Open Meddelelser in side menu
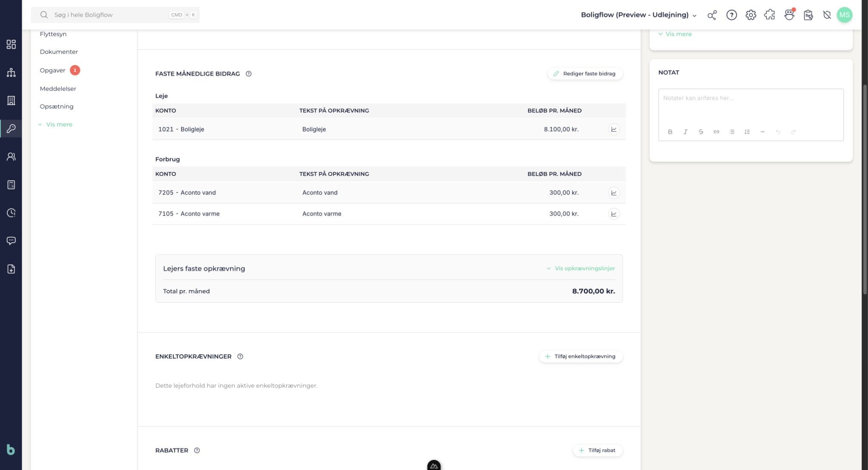Screen dimensions: 868x470 [x=58, y=89]
